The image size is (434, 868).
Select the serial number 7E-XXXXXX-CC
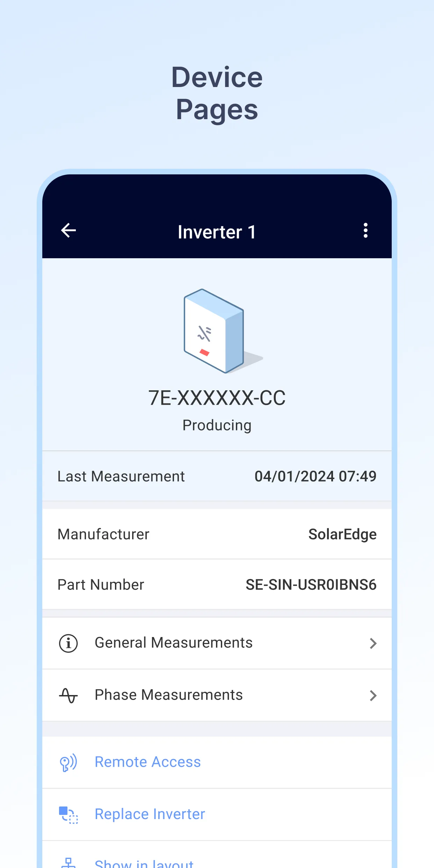(x=217, y=398)
